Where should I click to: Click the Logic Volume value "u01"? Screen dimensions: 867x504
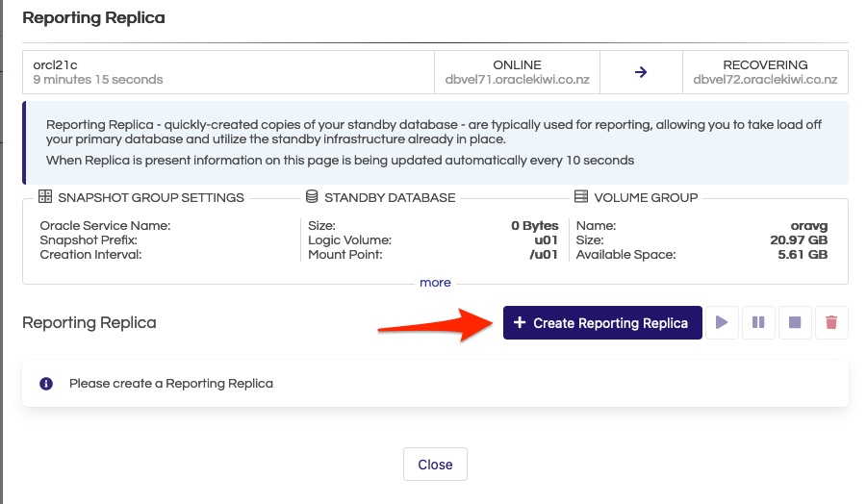(x=546, y=239)
